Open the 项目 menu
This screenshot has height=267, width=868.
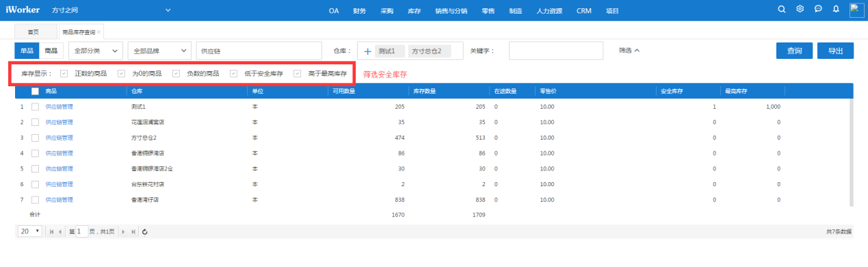click(612, 11)
